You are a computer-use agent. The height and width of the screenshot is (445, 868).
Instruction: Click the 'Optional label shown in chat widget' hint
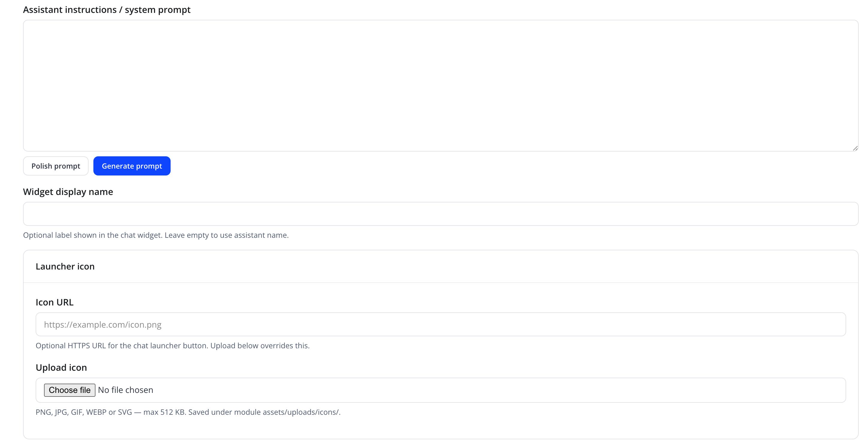point(156,235)
